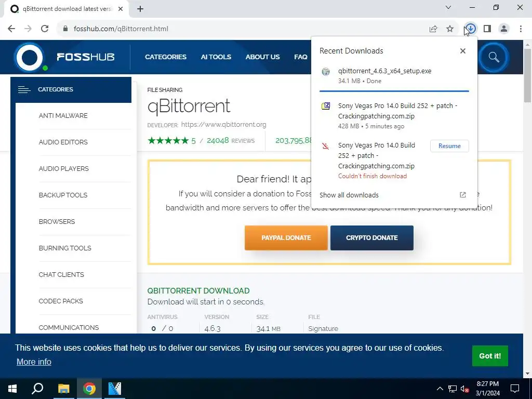View site information via the padlock icon
532x399 pixels.
pyautogui.click(x=65, y=29)
